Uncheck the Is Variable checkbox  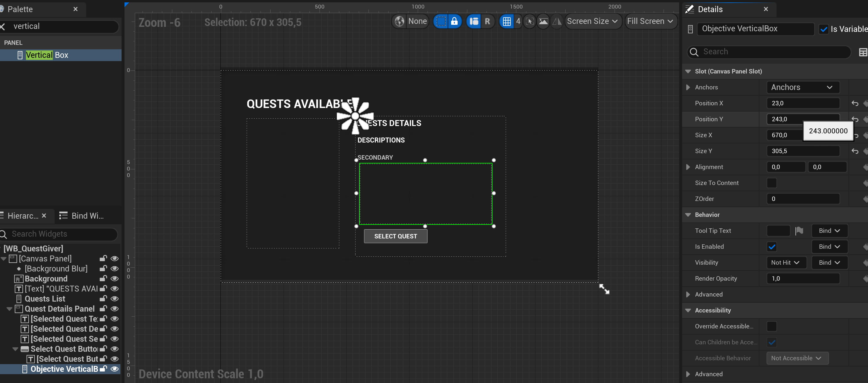coord(823,29)
